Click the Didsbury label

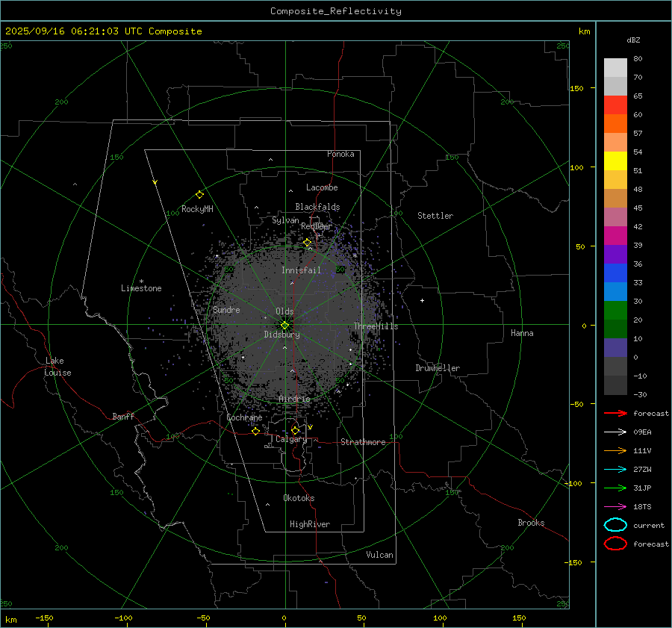281,335
